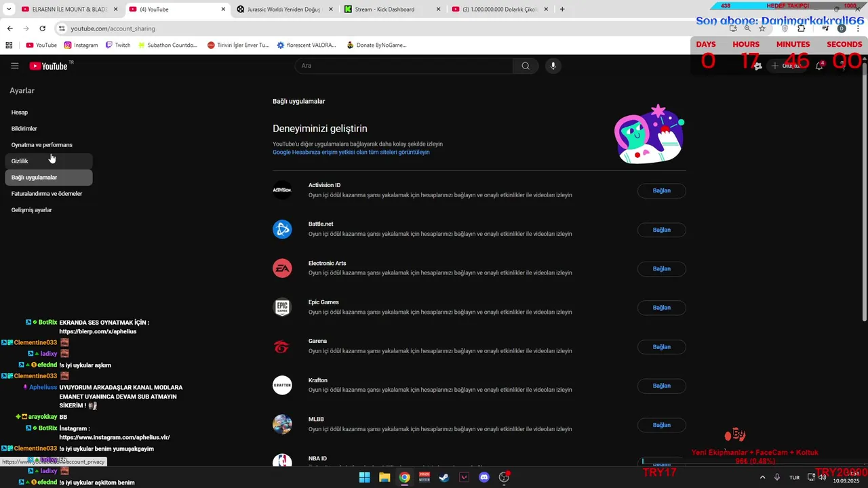This screenshot has height=488, width=868.
Task: Open Chrome extensions puzzle icon
Action: tap(802, 28)
